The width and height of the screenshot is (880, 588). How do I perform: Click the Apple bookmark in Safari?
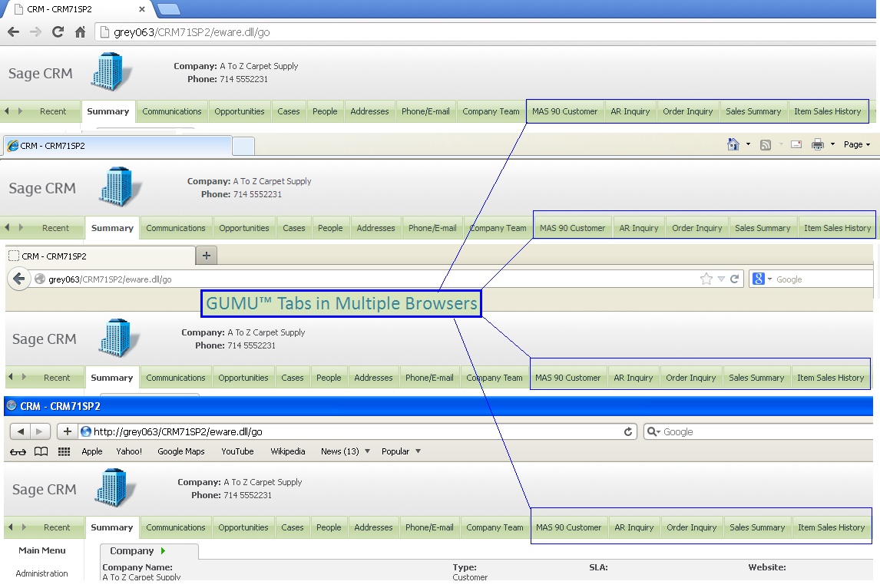[92, 451]
